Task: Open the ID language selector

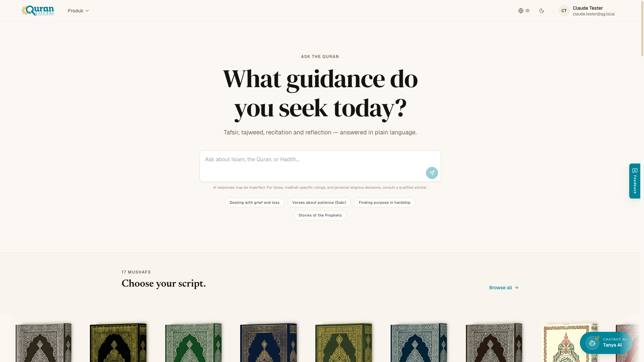Action: click(524, 11)
